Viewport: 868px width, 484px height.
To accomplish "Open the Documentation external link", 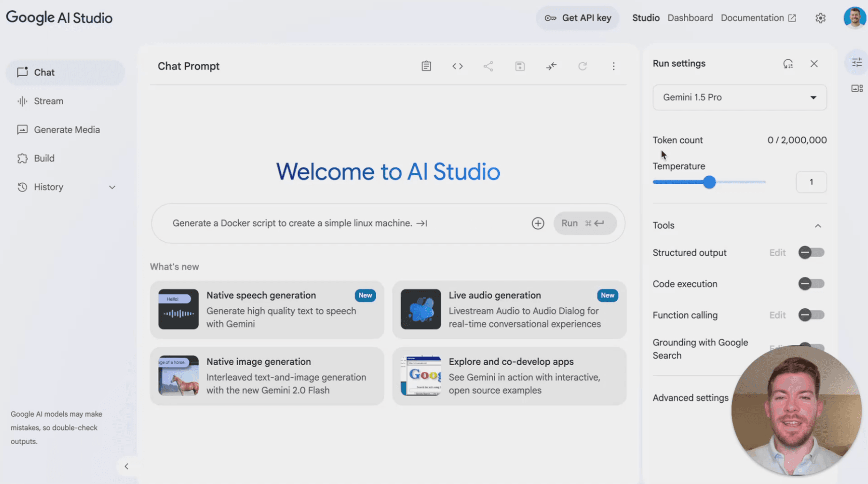I will (x=758, y=18).
